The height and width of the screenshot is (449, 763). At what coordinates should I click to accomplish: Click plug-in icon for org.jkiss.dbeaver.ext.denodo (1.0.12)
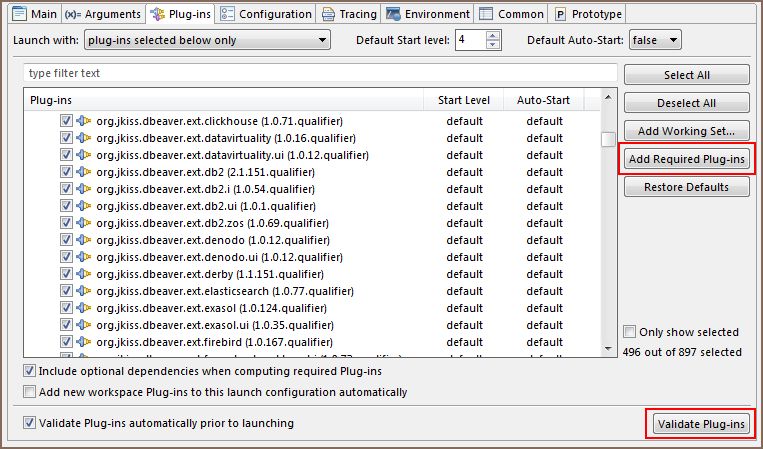pyautogui.click(x=84, y=240)
